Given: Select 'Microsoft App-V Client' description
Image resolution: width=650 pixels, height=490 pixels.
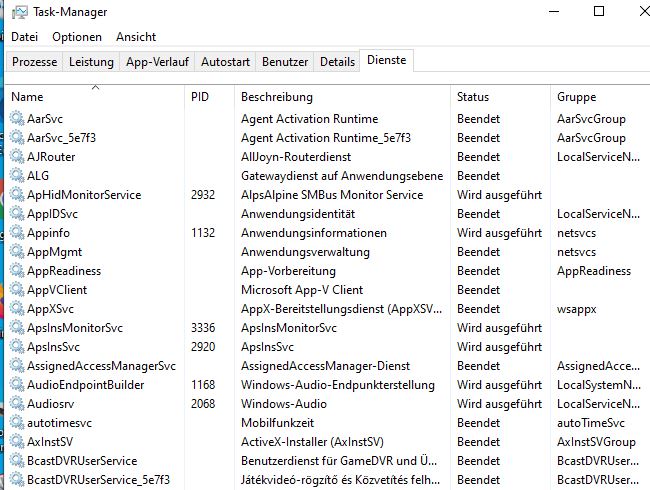Looking at the screenshot, I should 302,290.
